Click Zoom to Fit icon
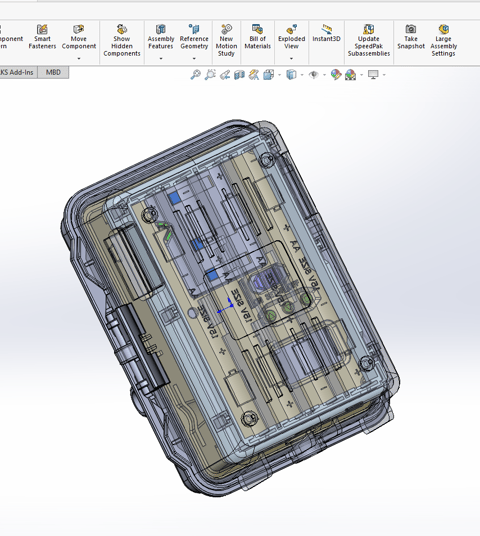Image resolution: width=480 pixels, height=536 pixels. tap(195, 75)
